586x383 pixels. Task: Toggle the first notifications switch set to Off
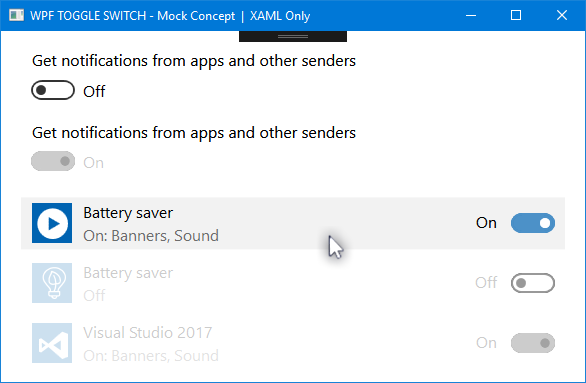53,90
